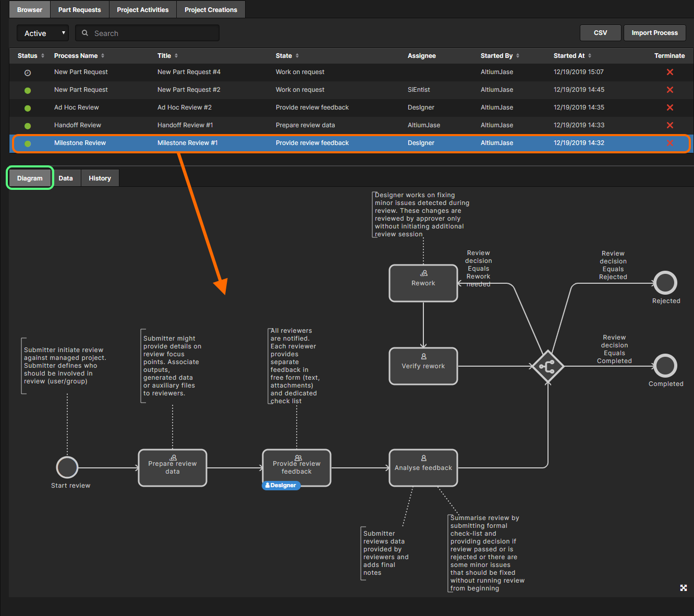Viewport: 694px width, 616px height.
Task: Export the process list using the CSV button
Action: (600, 32)
